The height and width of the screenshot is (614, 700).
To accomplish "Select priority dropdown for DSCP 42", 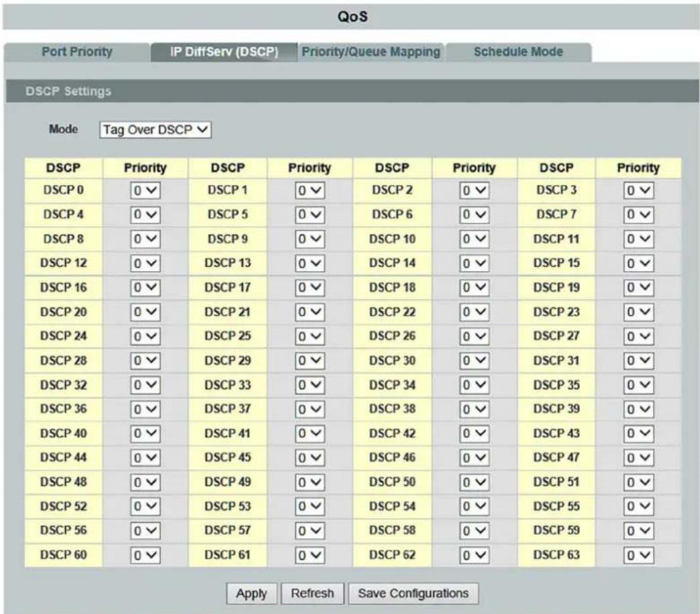I will [x=474, y=433].
